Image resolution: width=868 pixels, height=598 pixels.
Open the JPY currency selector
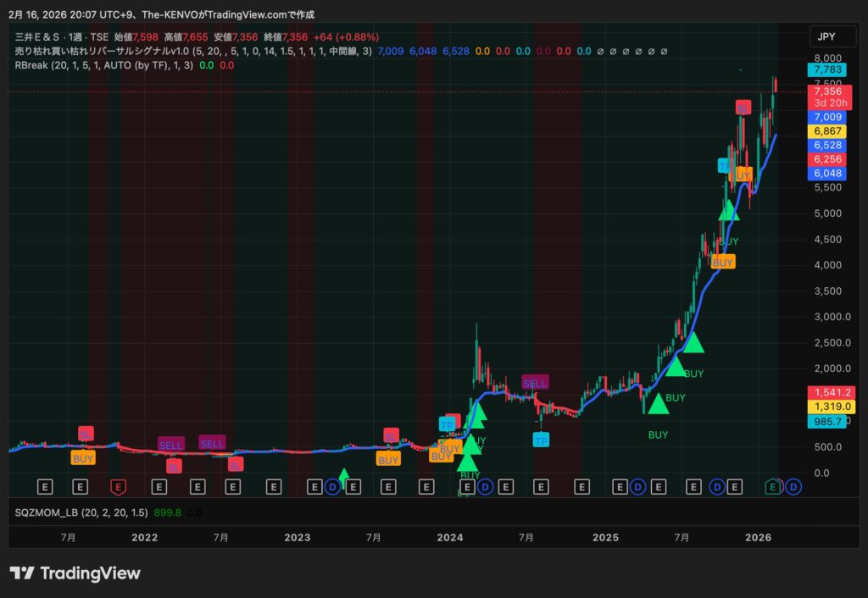826,36
